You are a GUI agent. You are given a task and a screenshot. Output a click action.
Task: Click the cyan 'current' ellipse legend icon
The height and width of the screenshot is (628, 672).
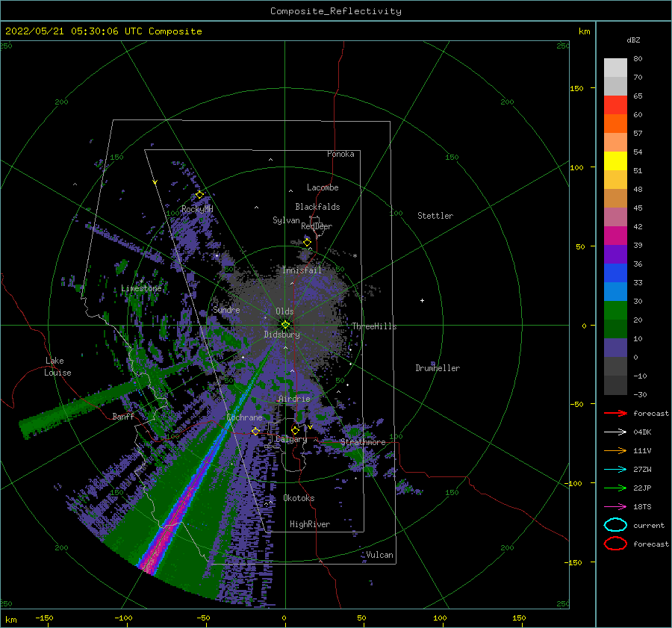pyautogui.click(x=615, y=525)
